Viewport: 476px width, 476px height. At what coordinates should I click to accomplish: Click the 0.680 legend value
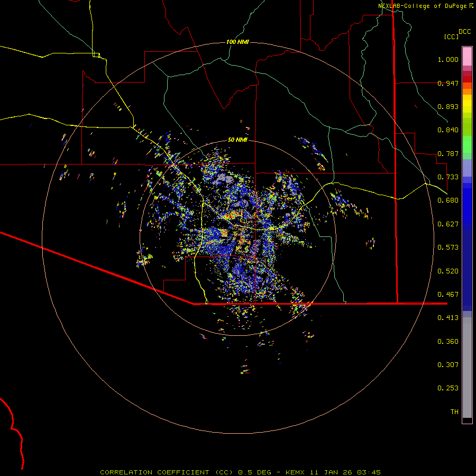tap(448, 200)
